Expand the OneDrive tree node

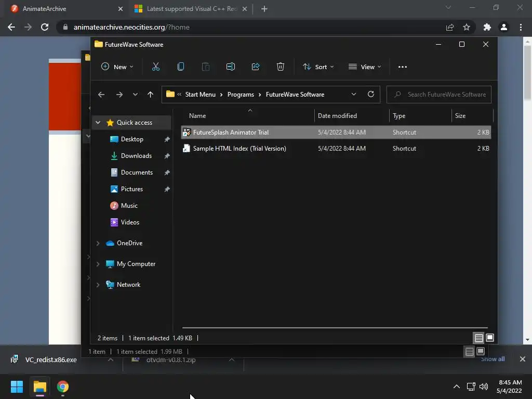[x=98, y=243]
